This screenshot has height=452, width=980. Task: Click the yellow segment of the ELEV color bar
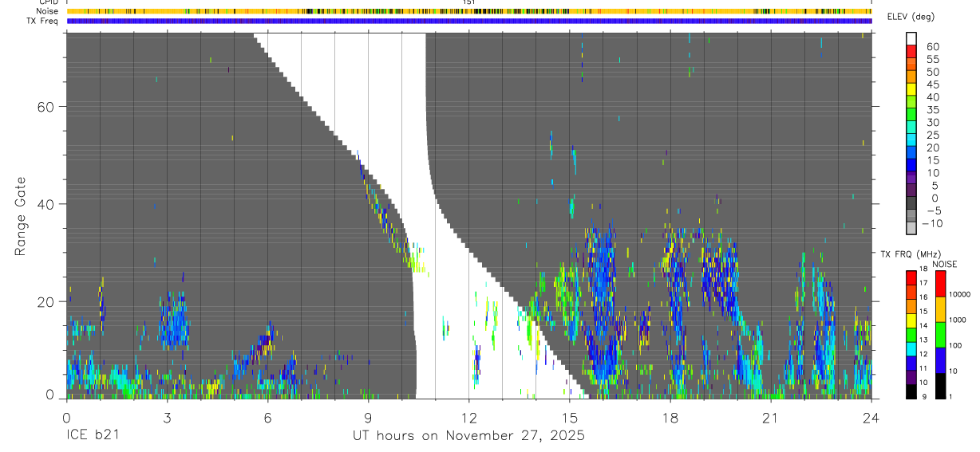[x=911, y=90]
